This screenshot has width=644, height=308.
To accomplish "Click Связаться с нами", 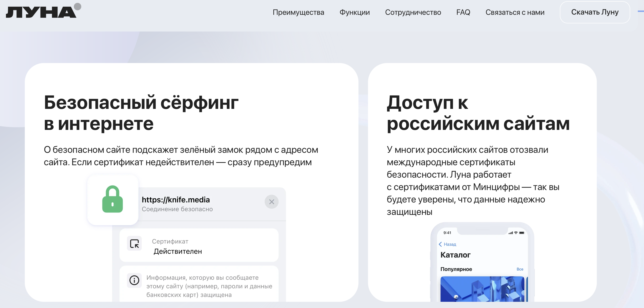I will click(x=515, y=12).
